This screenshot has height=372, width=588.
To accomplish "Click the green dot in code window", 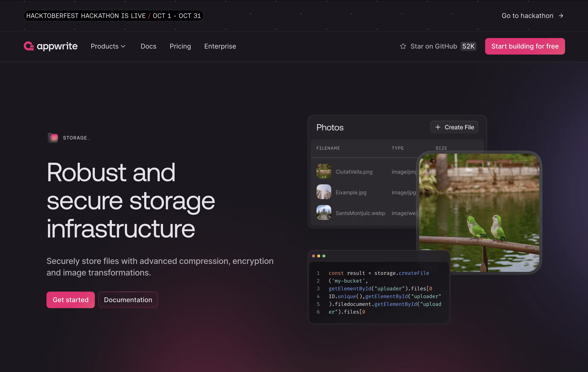I will 324,256.
